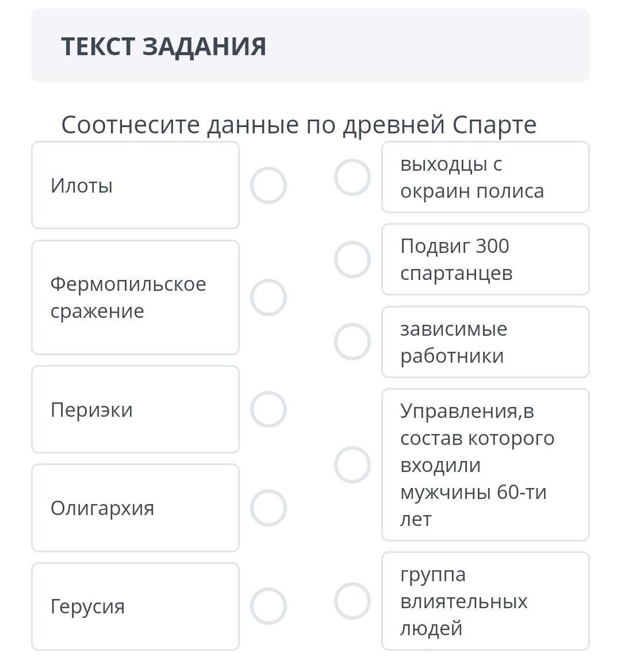Image resolution: width=621 pixels, height=672 pixels.
Task: Select the группа влиятельных людей answer box
Action: (485, 601)
